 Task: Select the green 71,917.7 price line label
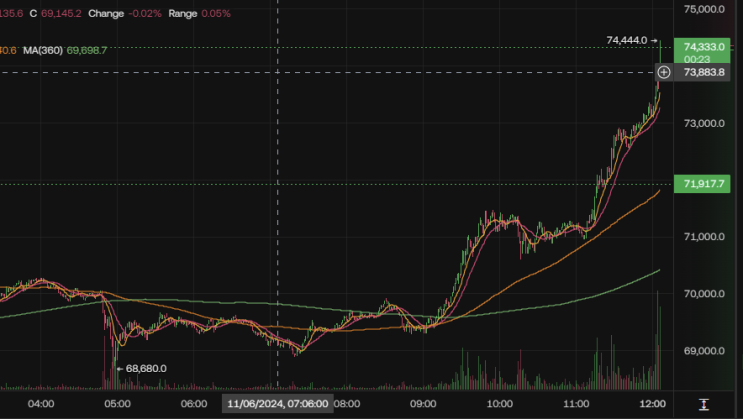[x=702, y=184]
